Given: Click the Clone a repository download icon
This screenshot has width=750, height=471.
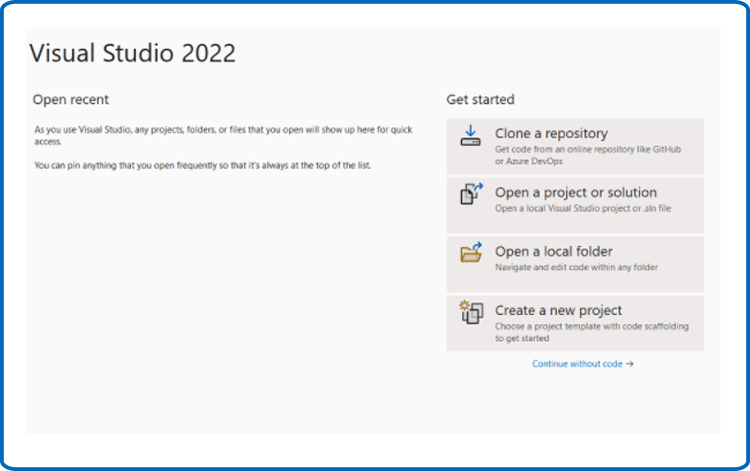Looking at the screenshot, I should [x=471, y=135].
